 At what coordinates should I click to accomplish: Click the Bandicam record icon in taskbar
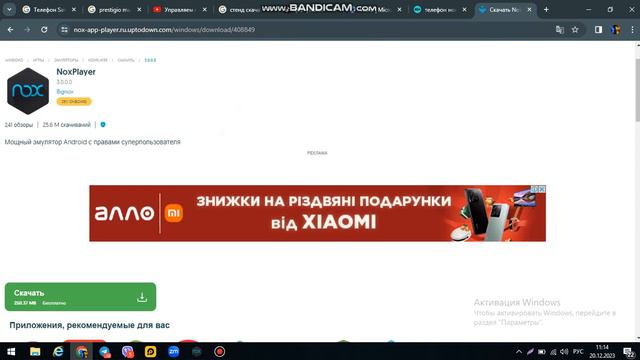tap(220, 351)
